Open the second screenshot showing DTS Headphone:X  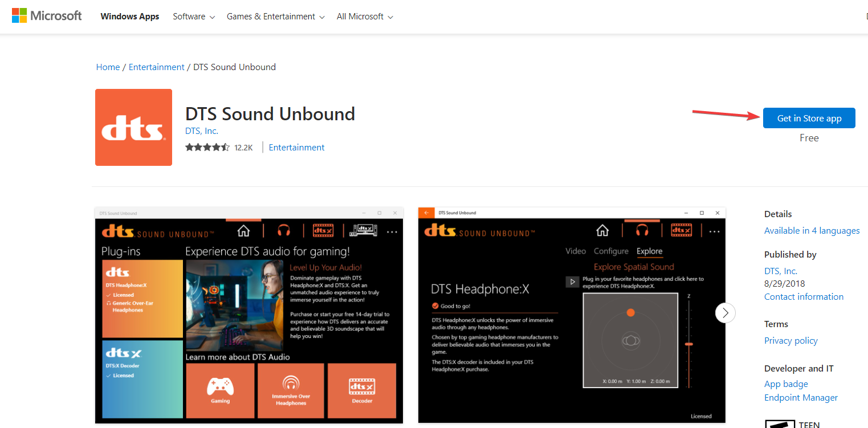[572, 315]
